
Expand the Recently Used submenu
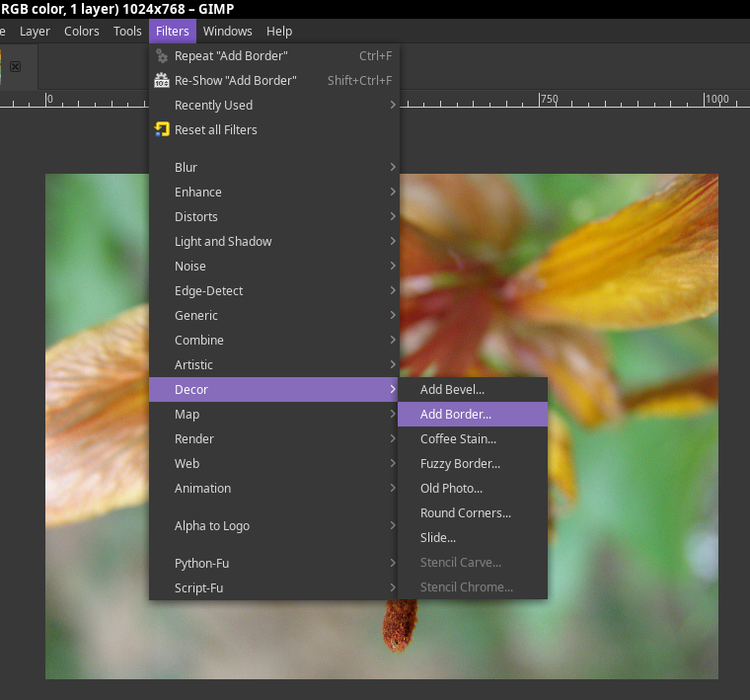(274, 106)
